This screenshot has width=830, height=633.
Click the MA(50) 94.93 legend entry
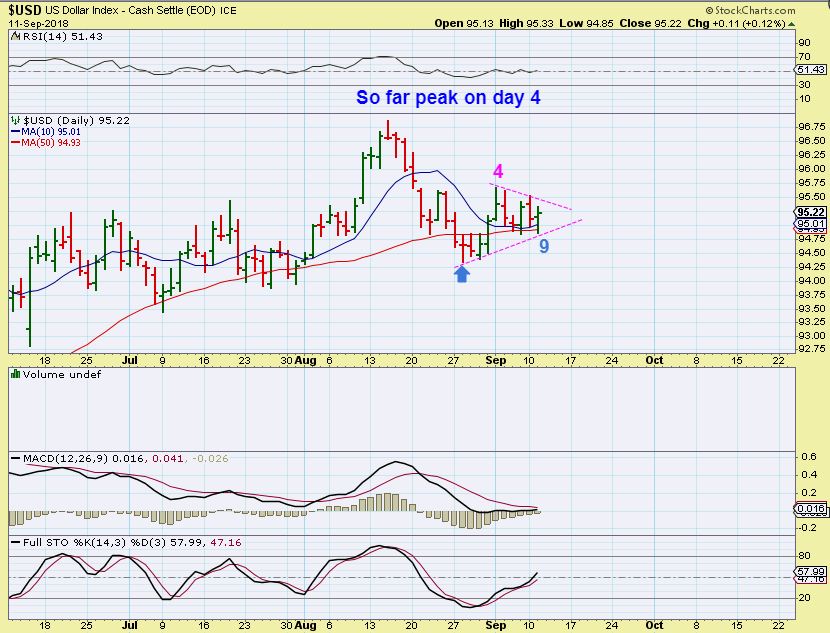pos(46,142)
